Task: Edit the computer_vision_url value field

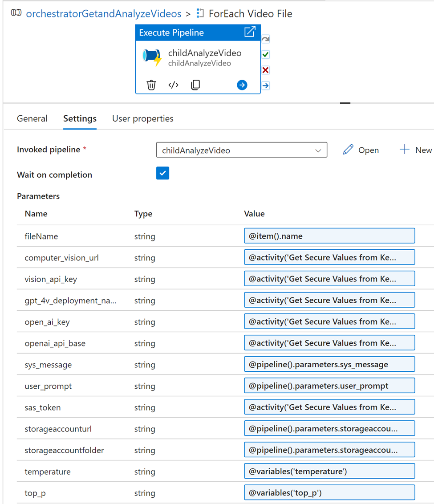Action: click(329, 257)
